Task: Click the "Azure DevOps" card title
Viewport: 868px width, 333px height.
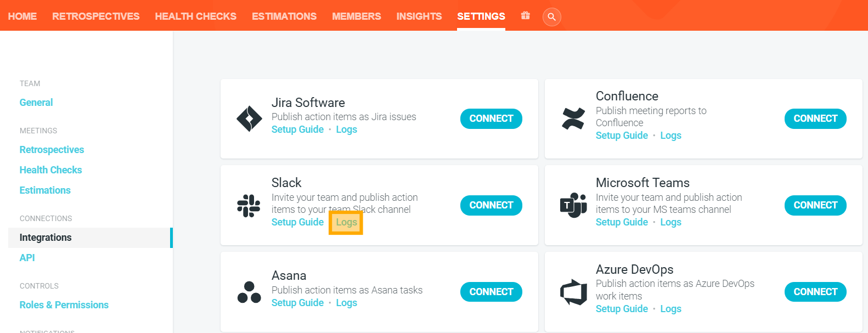Action: coord(635,269)
